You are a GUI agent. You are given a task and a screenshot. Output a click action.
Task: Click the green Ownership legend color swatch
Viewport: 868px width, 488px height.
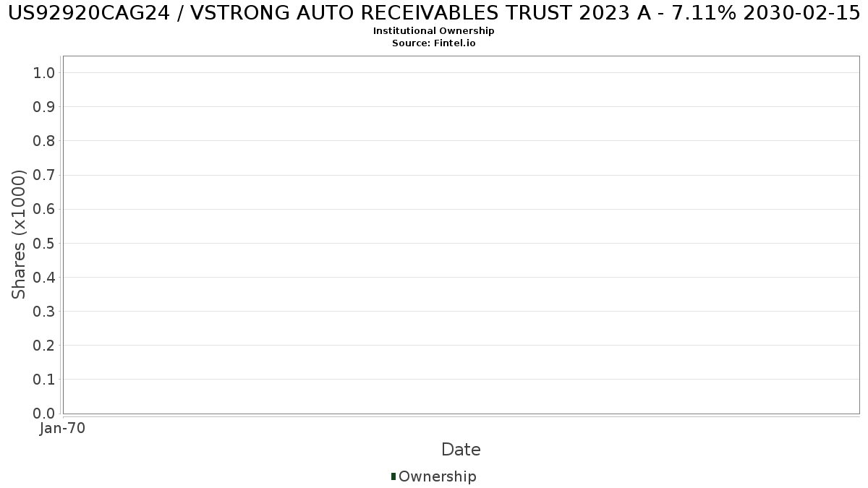(x=393, y=476)
